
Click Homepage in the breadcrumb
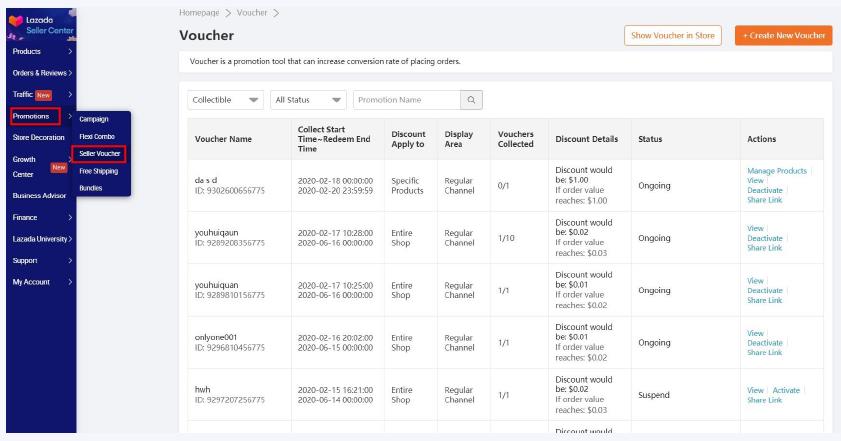(203, 11)
